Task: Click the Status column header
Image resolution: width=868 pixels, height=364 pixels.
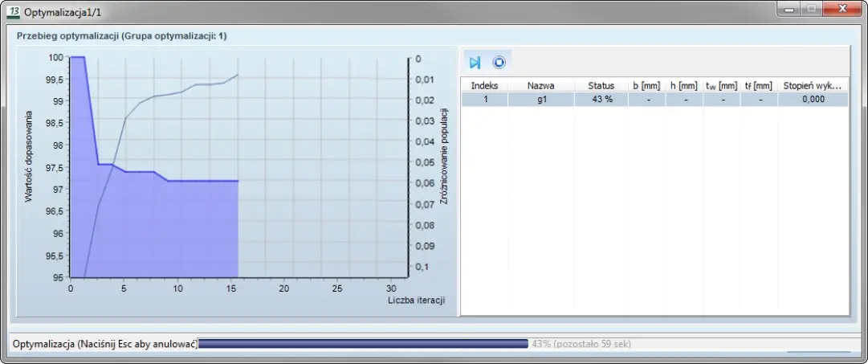Action: pyautogui.click(x=601, y=85)
